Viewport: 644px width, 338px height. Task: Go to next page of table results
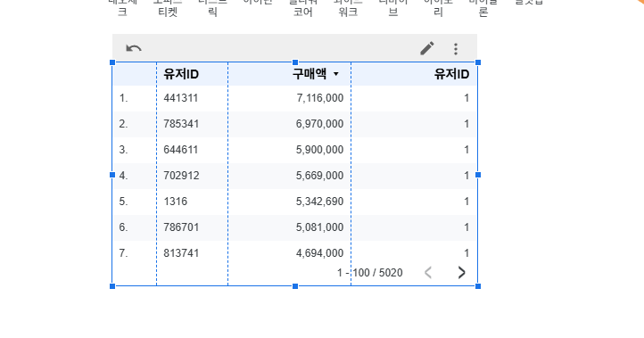[x=462, y=272]
